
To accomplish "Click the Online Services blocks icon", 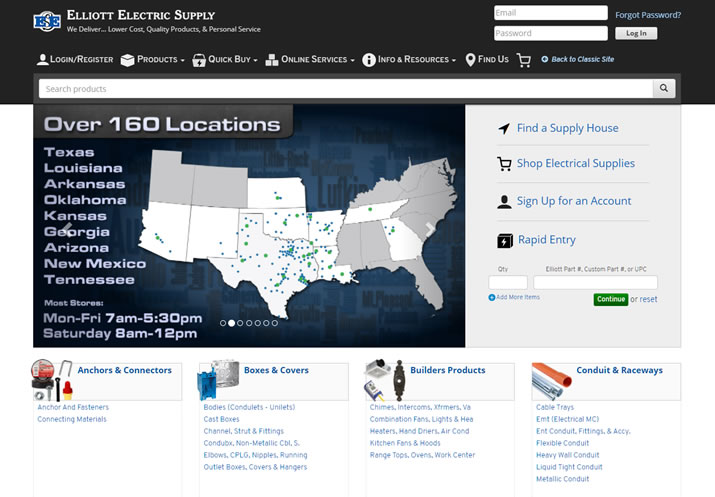I will (272, 60).
